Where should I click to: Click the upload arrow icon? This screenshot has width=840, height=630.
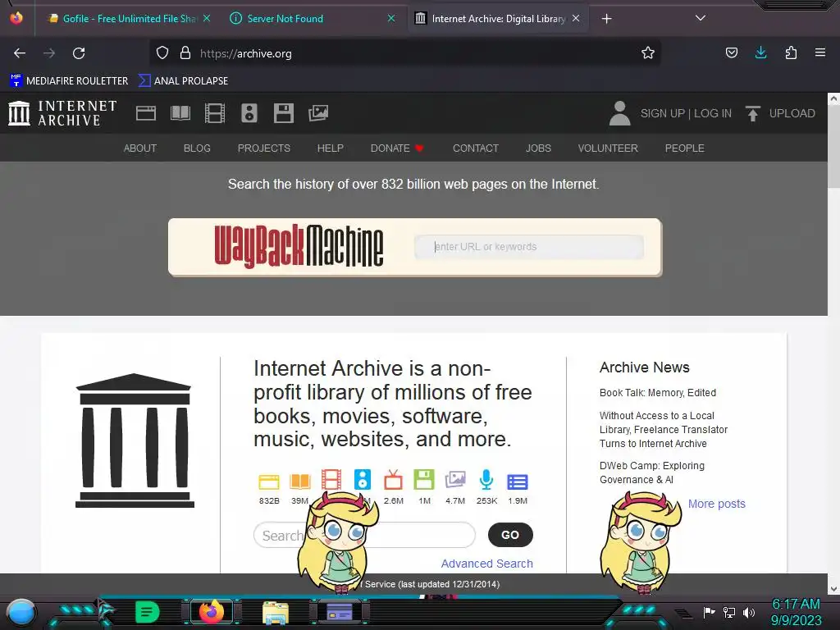click(753, 113)
